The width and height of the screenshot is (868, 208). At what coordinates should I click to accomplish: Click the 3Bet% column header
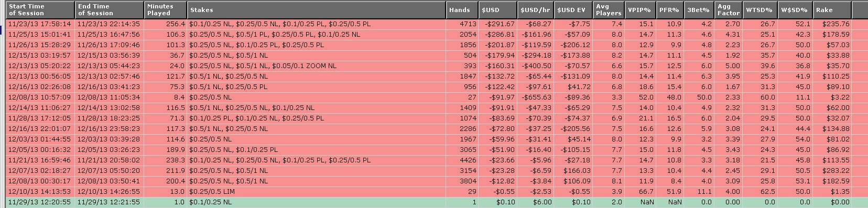699,9
